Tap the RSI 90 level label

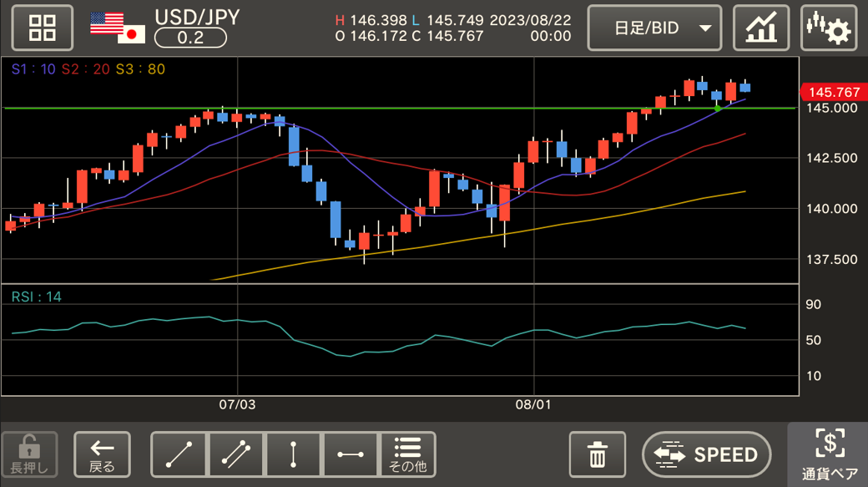(x=813, y=304)
